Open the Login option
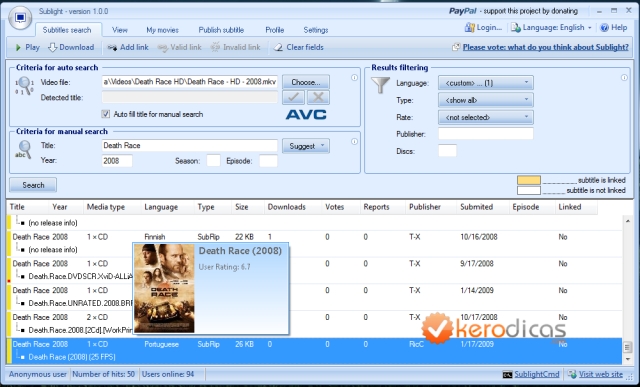The height and width of the screenshot is (387, 640). tap(483, 28)
